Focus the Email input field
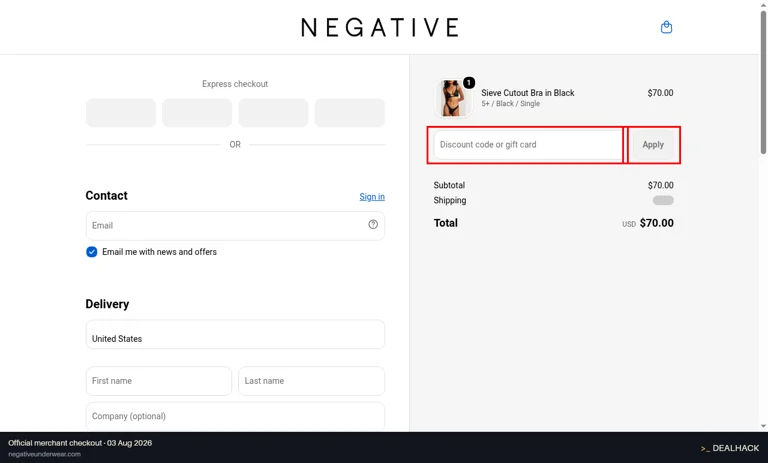This screenshot has height=463, width=768. 235,225
